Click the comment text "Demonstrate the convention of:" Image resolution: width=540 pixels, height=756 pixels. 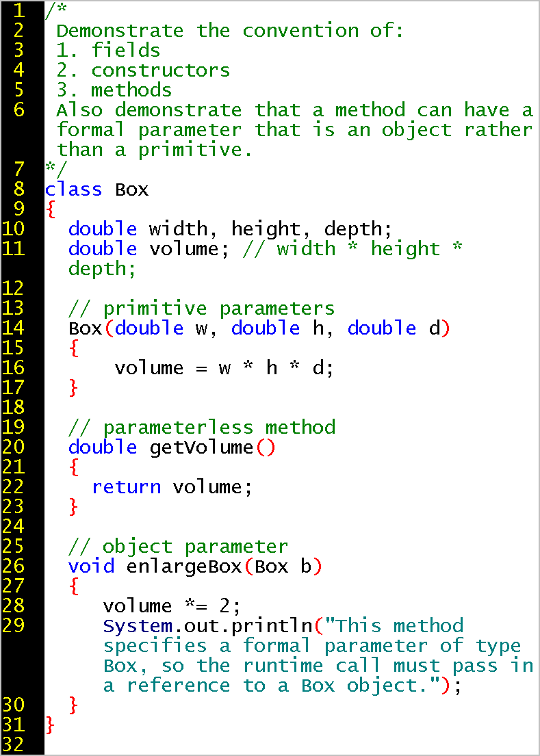pyautogui.click(x=229, y=31)
